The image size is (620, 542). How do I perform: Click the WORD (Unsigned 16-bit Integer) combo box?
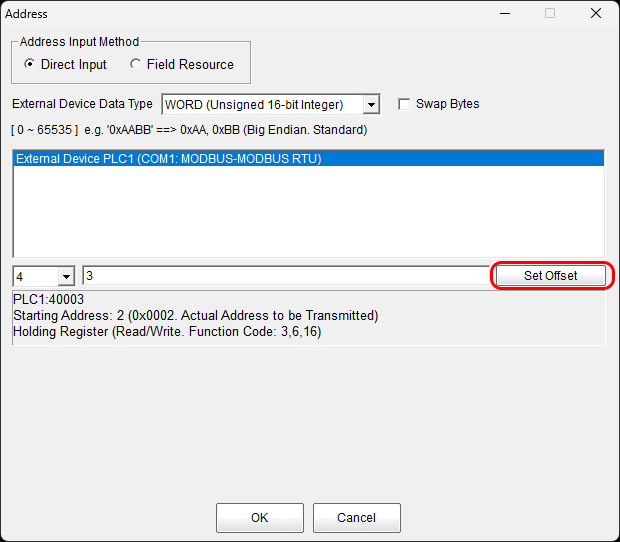click(261, 105)
